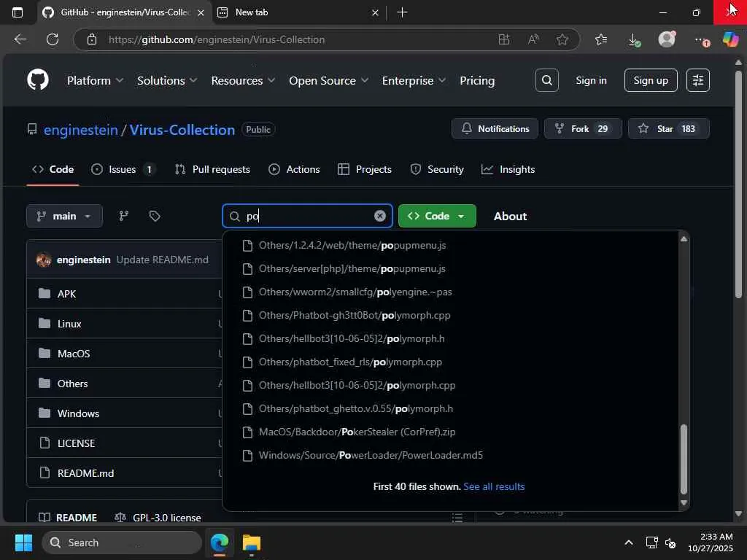Open the Windows Start menu
Viewport: 747px width, 560px height.
pyautogui.click(x=23, y=542)
